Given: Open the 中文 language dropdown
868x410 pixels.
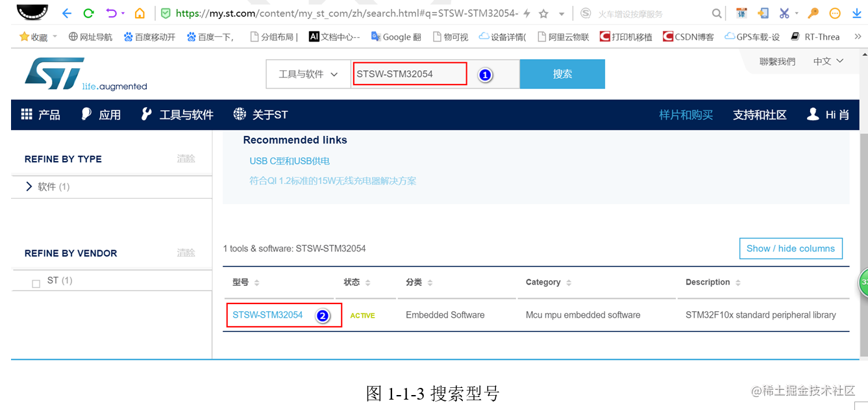Looking at the screenshot, I should tap(828, 61).
